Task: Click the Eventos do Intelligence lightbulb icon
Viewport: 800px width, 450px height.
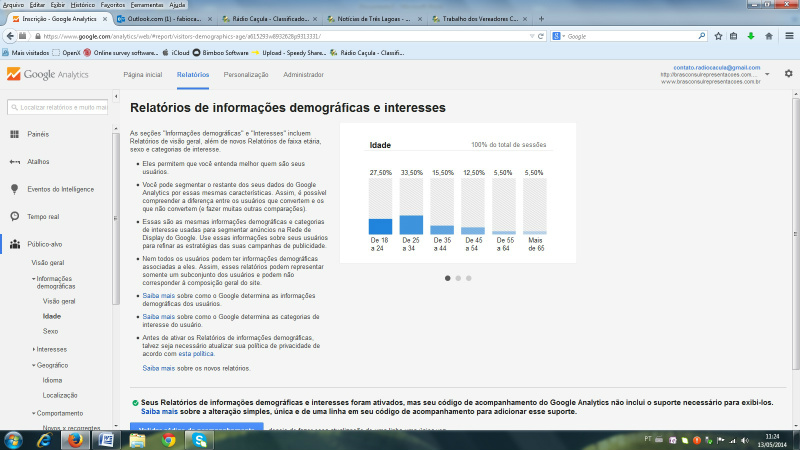Action: tap(15, 188)
